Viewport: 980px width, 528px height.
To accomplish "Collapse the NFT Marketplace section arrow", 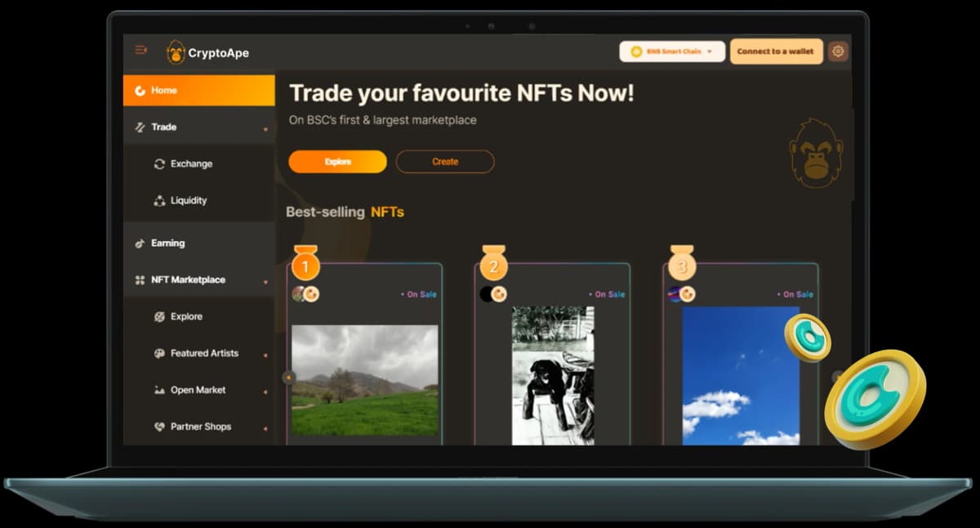I will [265, 282].
